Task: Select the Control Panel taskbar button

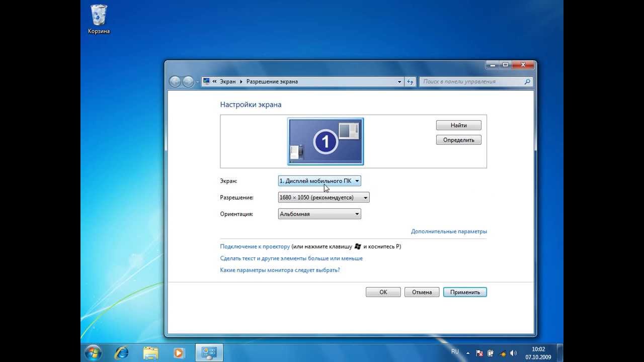Action: (209, 352)
